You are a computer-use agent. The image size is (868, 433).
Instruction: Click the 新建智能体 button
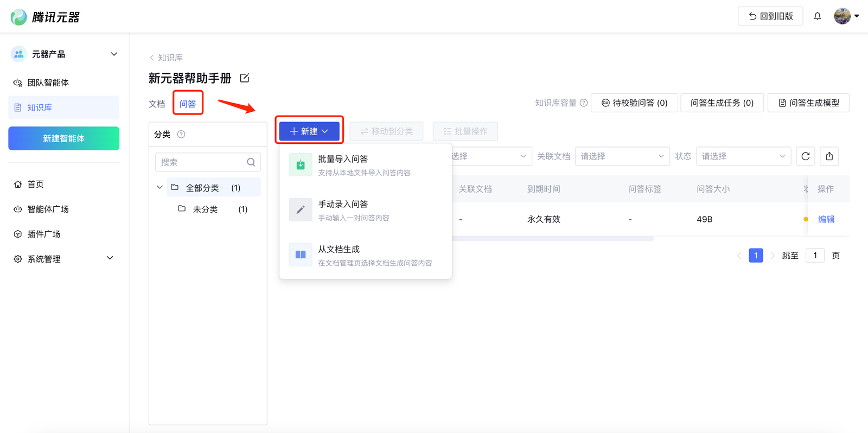coord(64,138)
